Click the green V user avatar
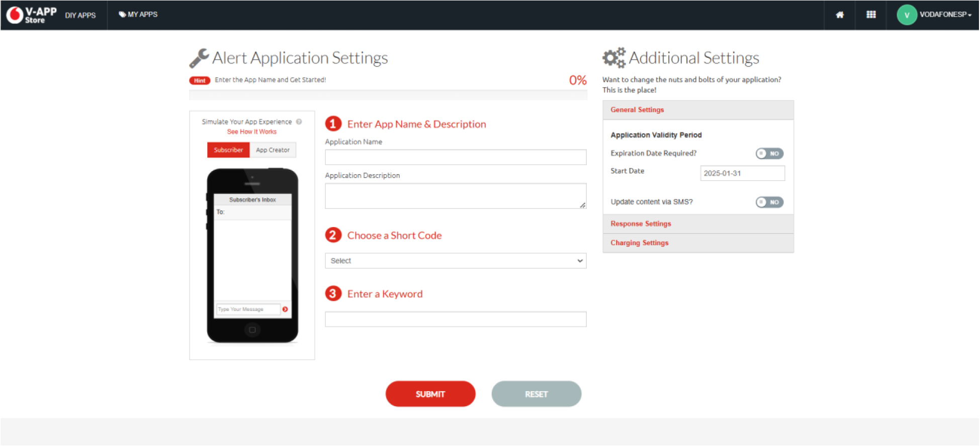Screen dimensions: 980x446 pos(907,15)
